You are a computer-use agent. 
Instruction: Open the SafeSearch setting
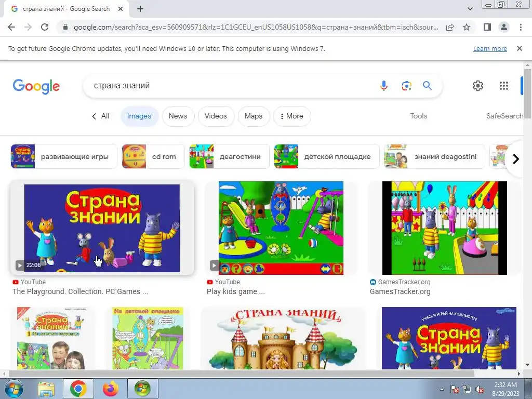(x=504, y=116)
